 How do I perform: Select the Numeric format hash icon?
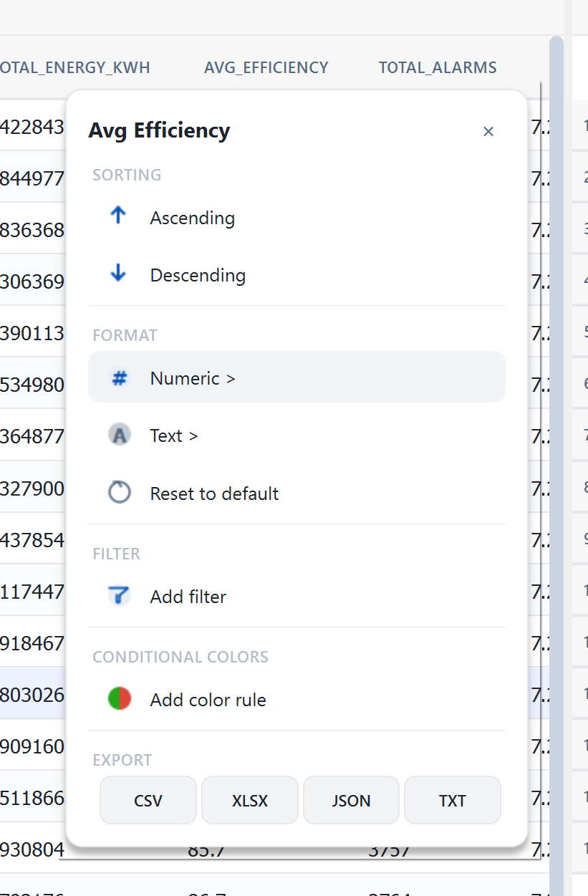click(120, 377)
